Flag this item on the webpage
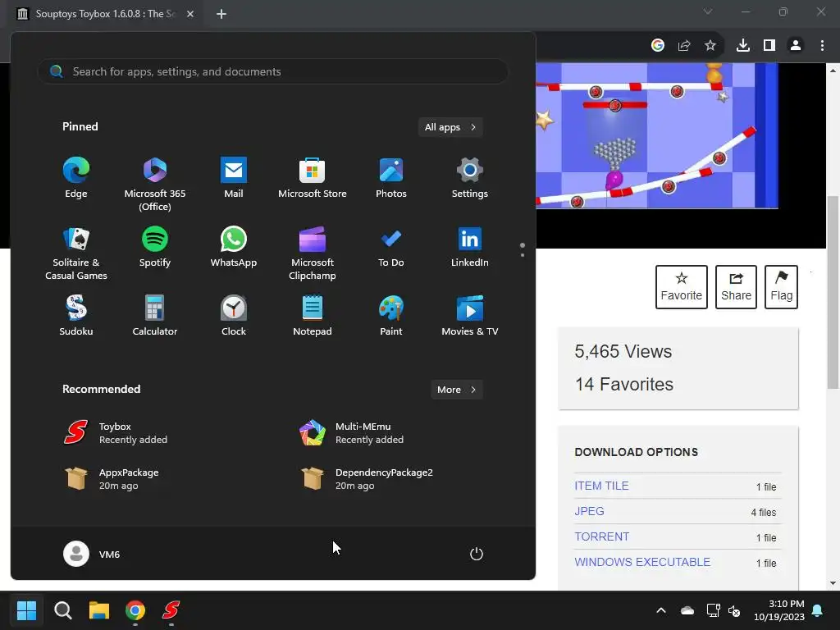840x630 pixels. [782, 287]
